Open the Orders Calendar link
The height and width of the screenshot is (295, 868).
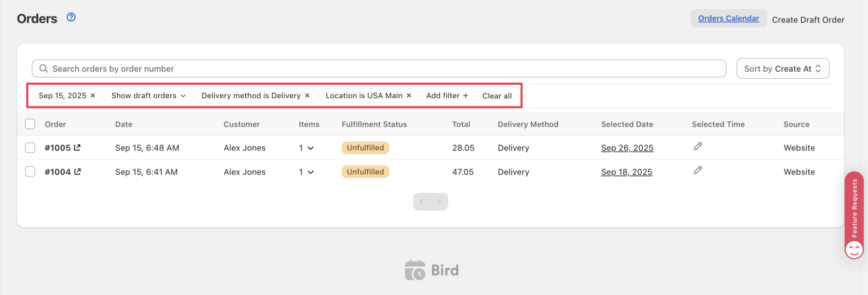click(x=729, y=18)
